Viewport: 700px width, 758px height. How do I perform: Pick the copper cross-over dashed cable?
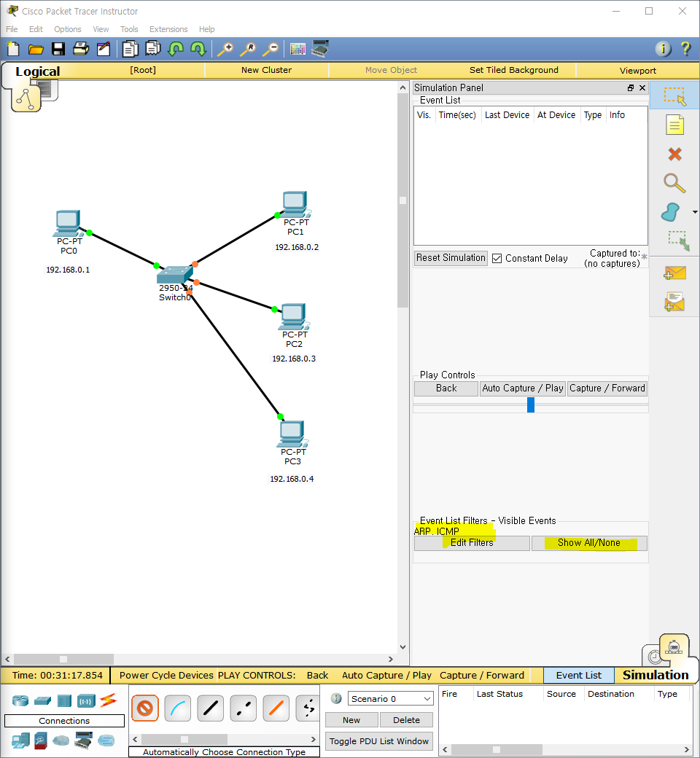tap(244, 708)
